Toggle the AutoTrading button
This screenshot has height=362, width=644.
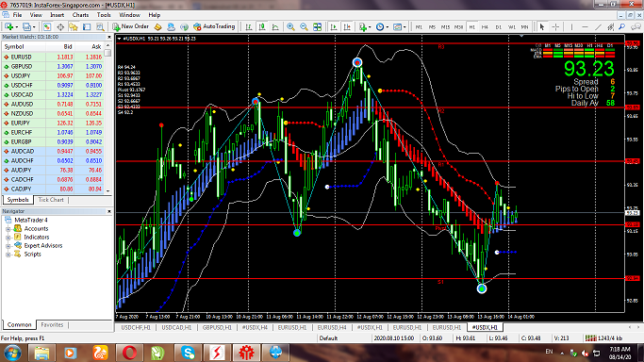(x=214, y=26)
